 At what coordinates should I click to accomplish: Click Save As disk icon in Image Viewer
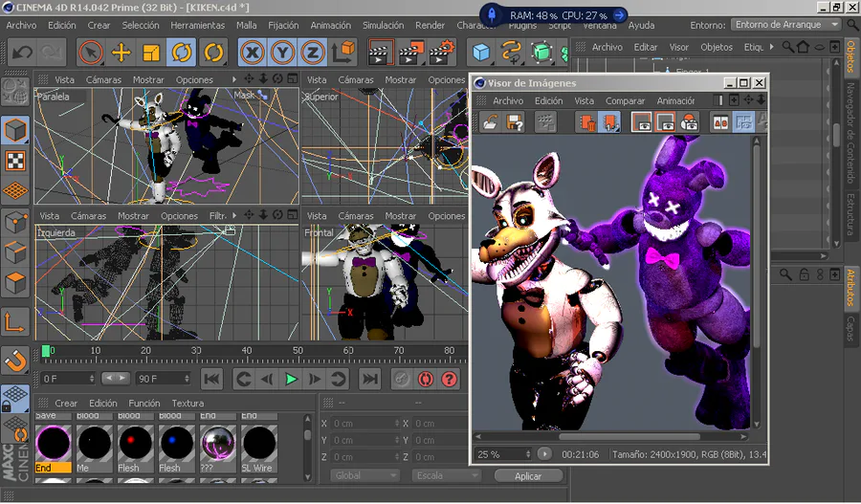515,121
